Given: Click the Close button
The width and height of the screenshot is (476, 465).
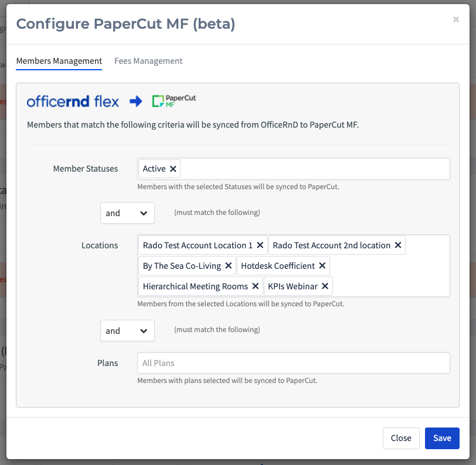Looking at the screenshot, I should (401, 438).
